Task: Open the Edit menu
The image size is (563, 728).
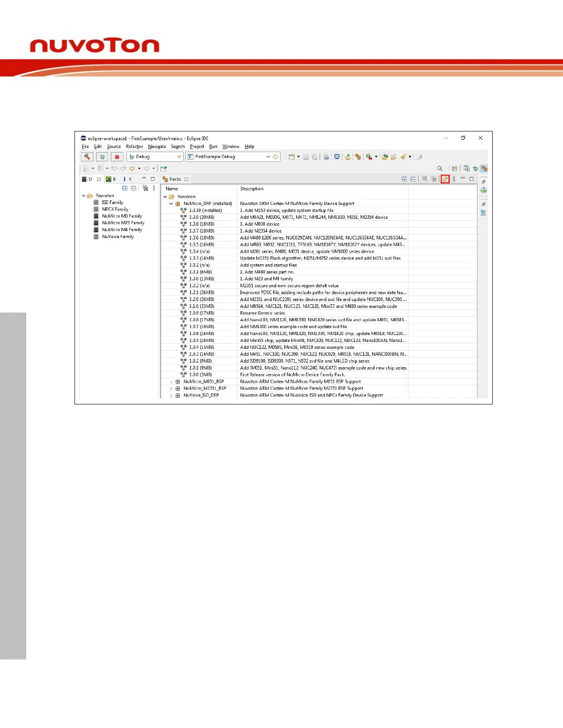Action: 98,147
